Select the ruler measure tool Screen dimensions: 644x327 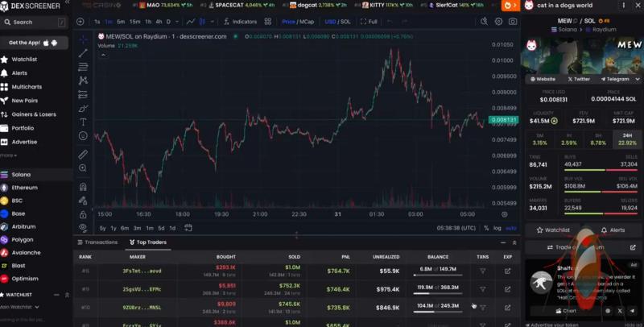pyautogui.click(x=83, y=155)
